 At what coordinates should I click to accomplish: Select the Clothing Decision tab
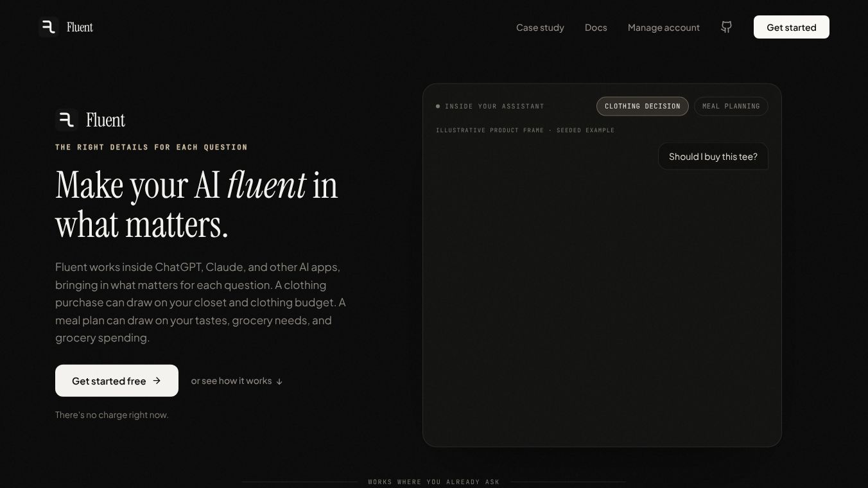643,106
